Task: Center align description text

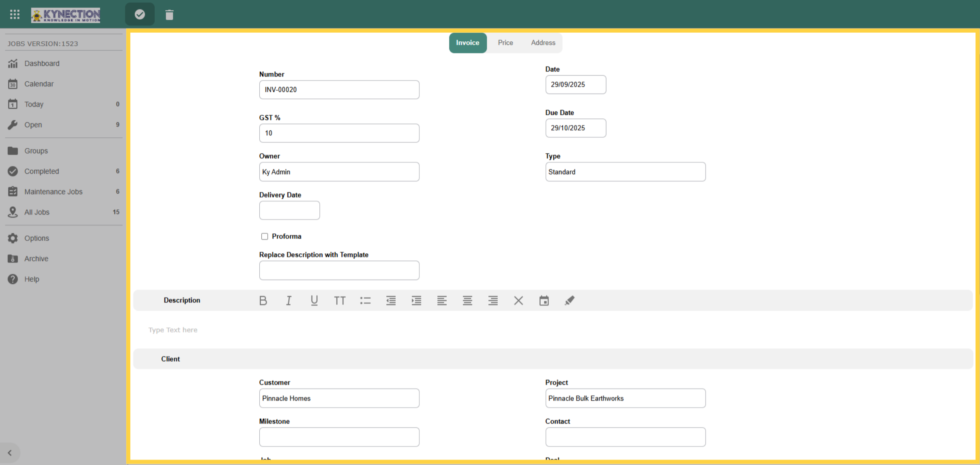Action: pyautogui.click(x=468, y=301)
